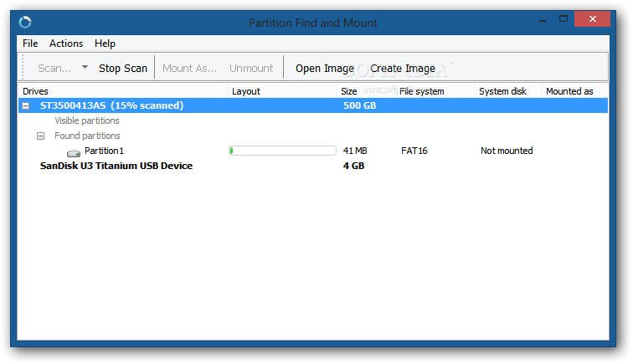Minimize the Partition Find and Mount window
Image resolution: width=633 pixels, height=364 pixels.
click(x=543, y=20)
